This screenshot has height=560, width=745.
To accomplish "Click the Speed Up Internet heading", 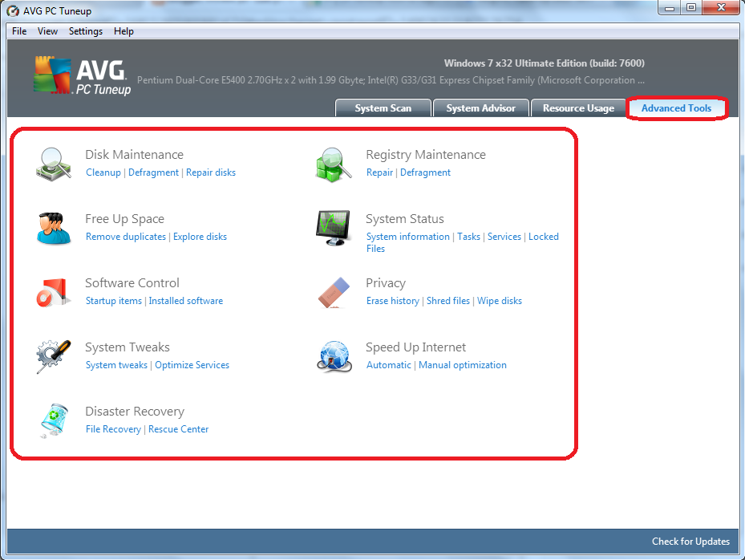I will click(415, 347).
